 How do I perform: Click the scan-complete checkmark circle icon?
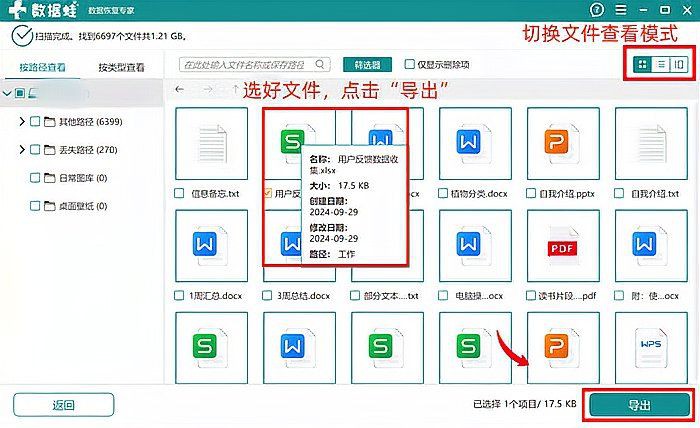22,36
